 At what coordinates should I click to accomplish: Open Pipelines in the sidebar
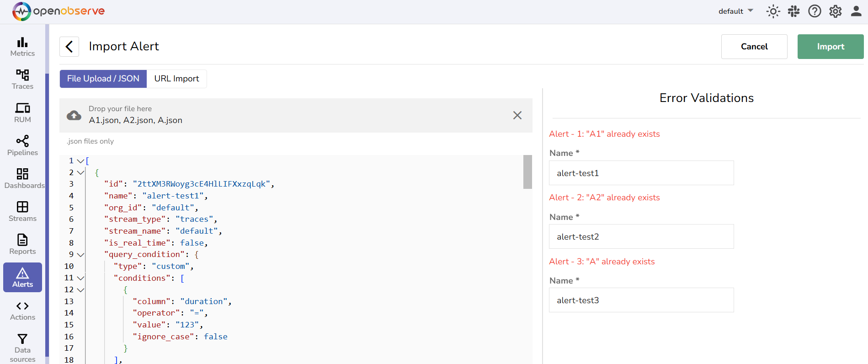(22, 145)
